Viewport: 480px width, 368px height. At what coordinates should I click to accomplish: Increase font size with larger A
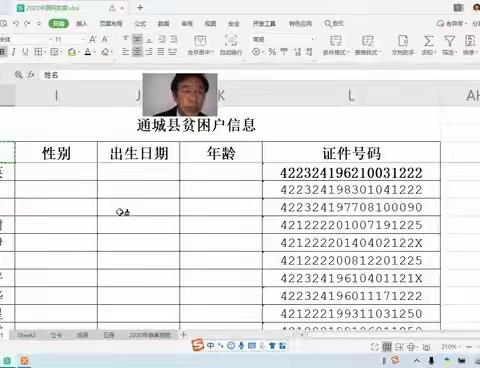pos(93,40)
